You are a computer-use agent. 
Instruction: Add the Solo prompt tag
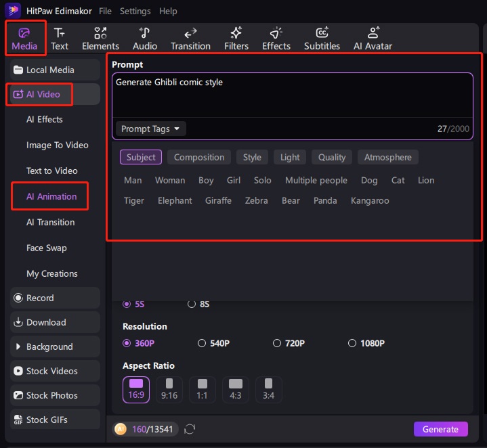(262, 180)
